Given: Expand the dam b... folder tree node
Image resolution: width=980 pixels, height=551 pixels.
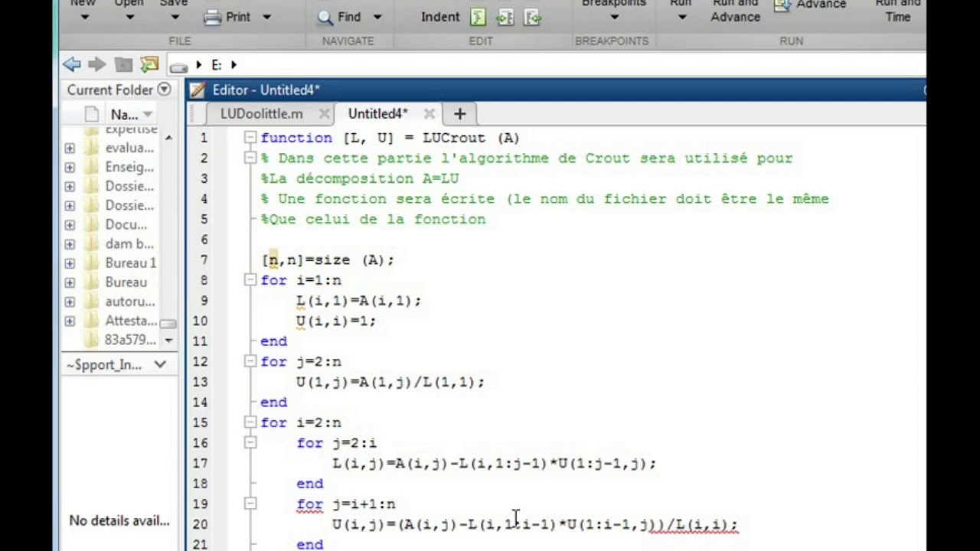Looking at the screenshot, I should click(x=70, y=244).
